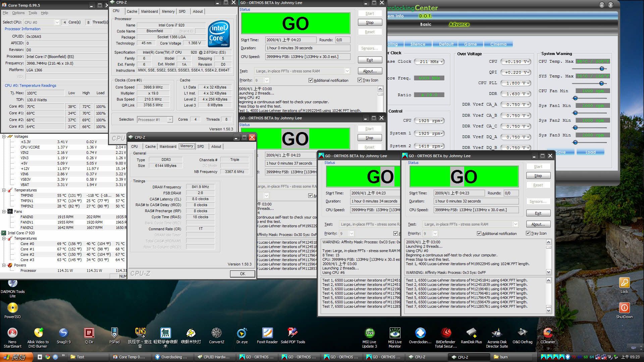Click OK in the CPU-Z Memory window
The height and width of the screenshot is (362, 644).
243,274
